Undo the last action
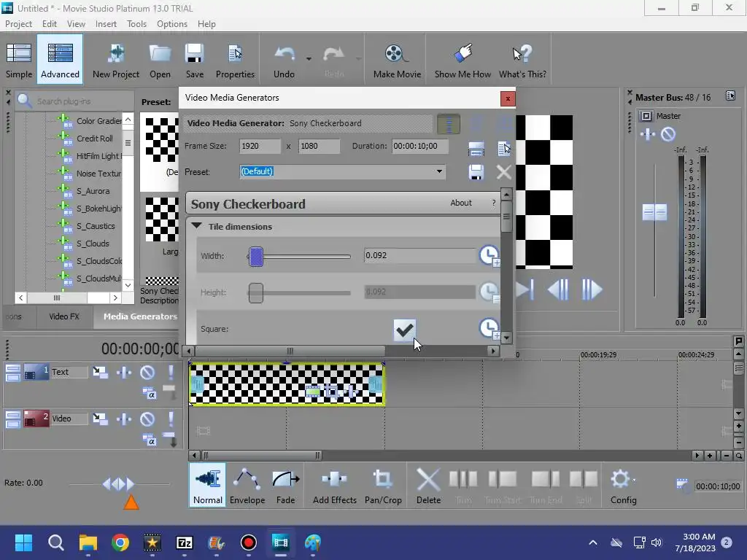The image size is (747, 560). [285, 59]
